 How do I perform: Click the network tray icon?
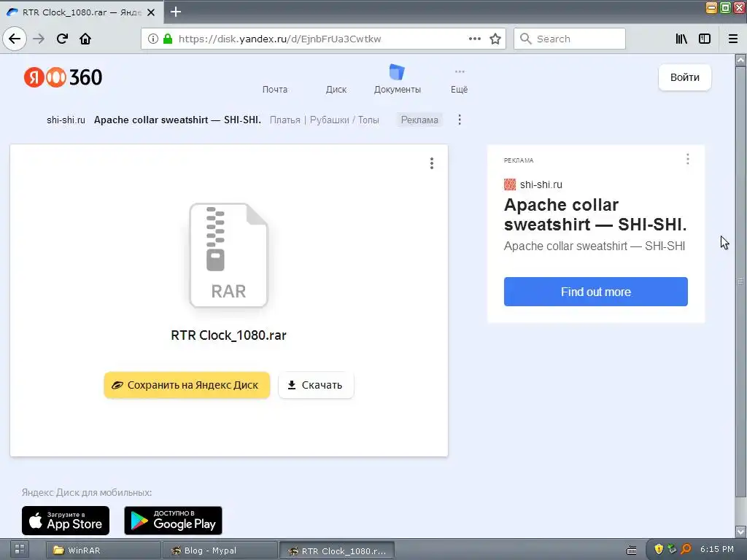pyautogui.click(x=672, y=550)
